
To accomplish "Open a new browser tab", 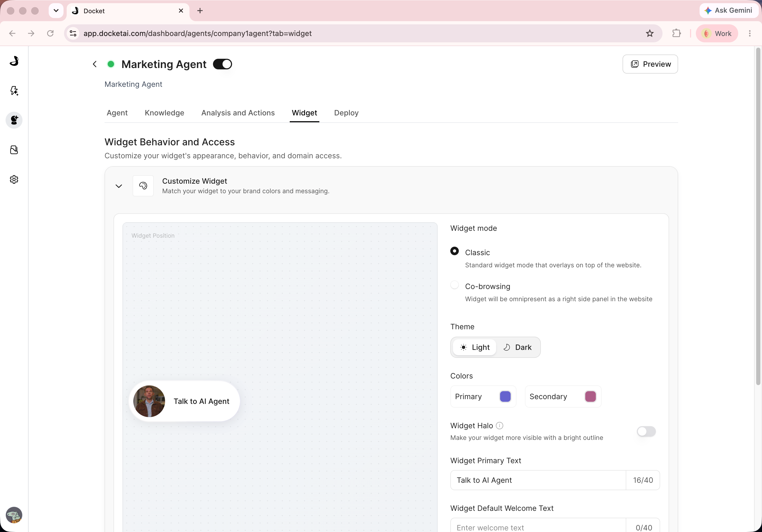I will tap(200, 11).
